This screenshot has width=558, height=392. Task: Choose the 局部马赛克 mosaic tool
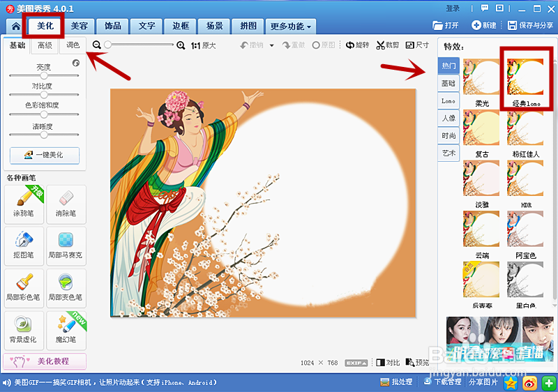click(66, 246)
